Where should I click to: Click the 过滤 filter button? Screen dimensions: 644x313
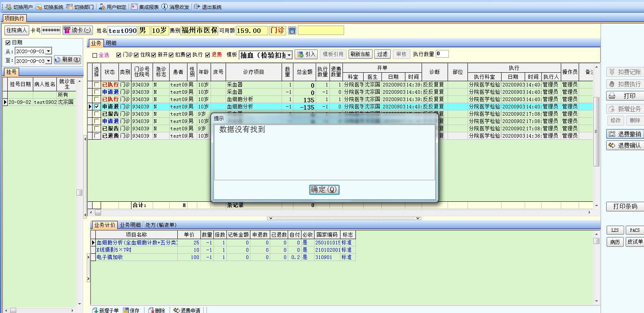click(x=382, y=54)
